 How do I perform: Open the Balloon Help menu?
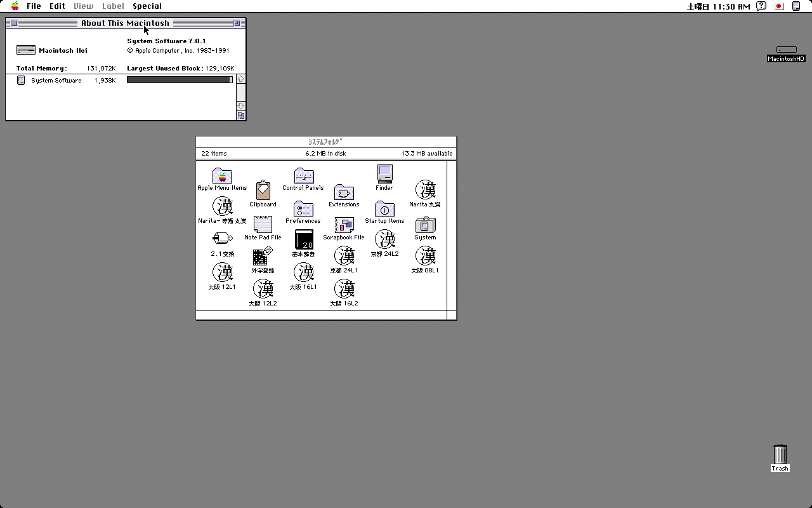[x=761, y=6]
